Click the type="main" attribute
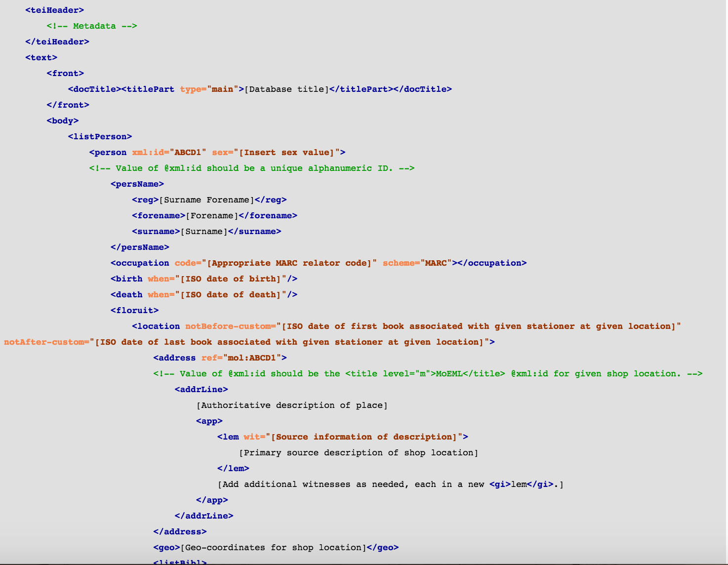The height and width of the screenshot is (565, 728). pyautogui.click(x=209, y=89)
